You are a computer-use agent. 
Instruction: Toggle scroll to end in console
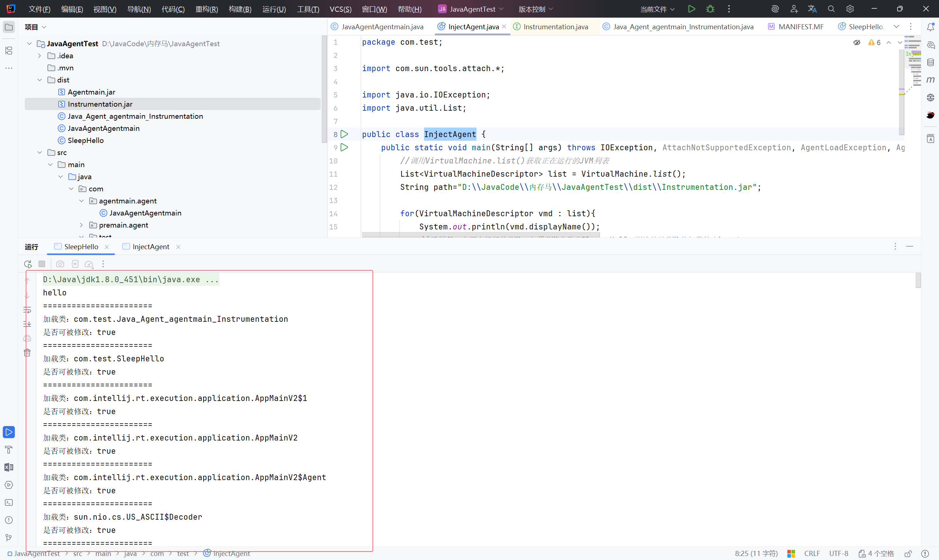(27, 324)
